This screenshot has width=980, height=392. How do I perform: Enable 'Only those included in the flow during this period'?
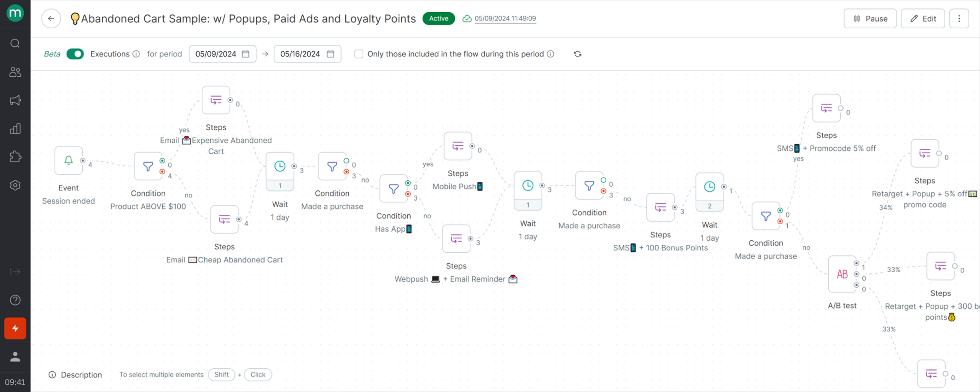click(x=359, y=54)
